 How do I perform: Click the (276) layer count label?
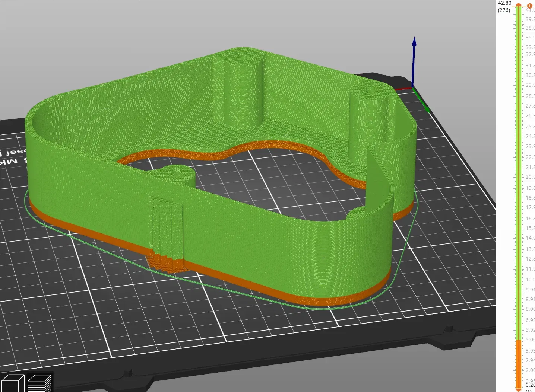pyautogui.click(x=504, y=10)
